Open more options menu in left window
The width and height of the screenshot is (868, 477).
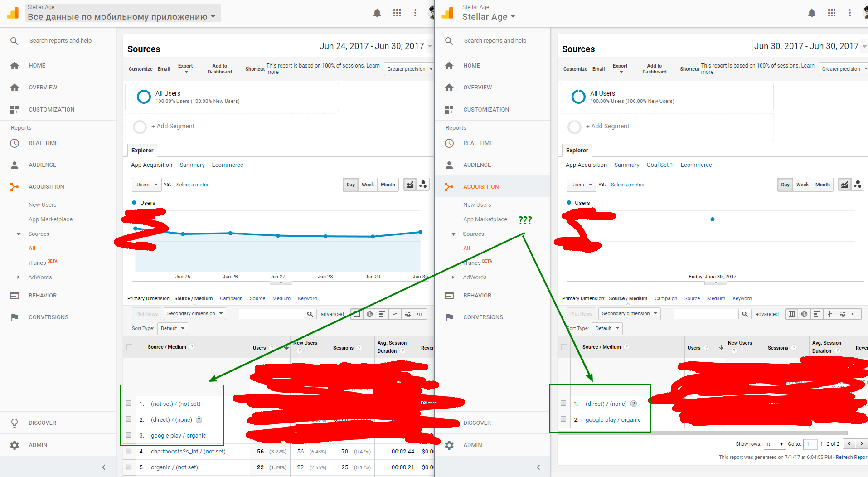[x=415, y=13]
